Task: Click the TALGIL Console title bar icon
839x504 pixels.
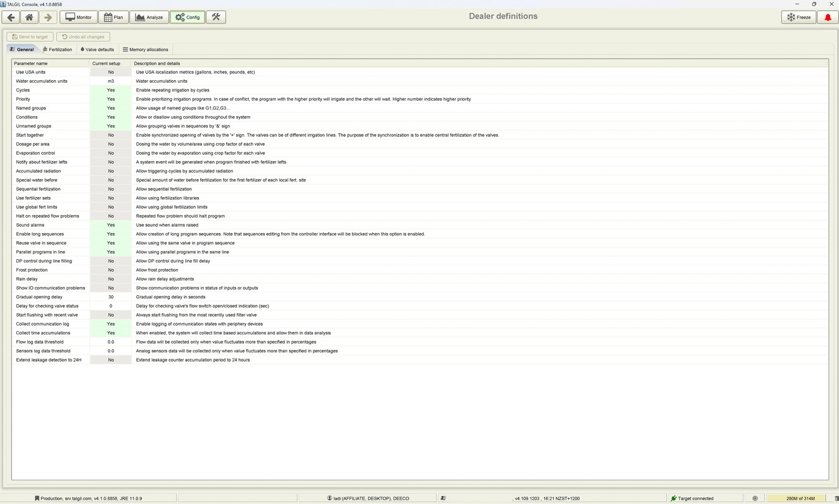Action: [x=3, y=4]
